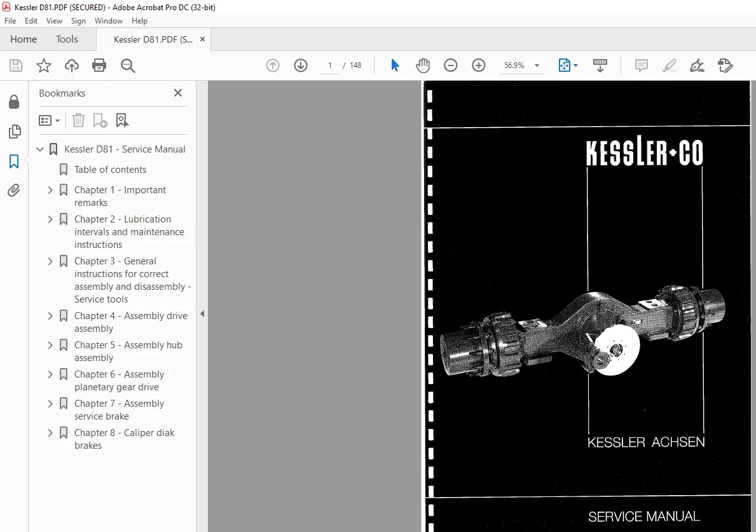Jump to Chapter 8 - Caliper diak brakes
Image resolution: width=756 pixels, height=532 pixels.
pos(125,439)
